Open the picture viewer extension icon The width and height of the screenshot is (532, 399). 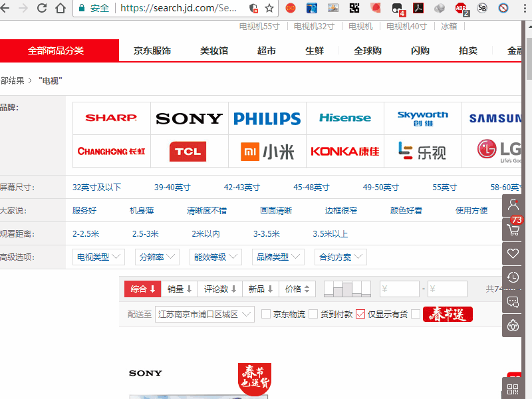333,8
